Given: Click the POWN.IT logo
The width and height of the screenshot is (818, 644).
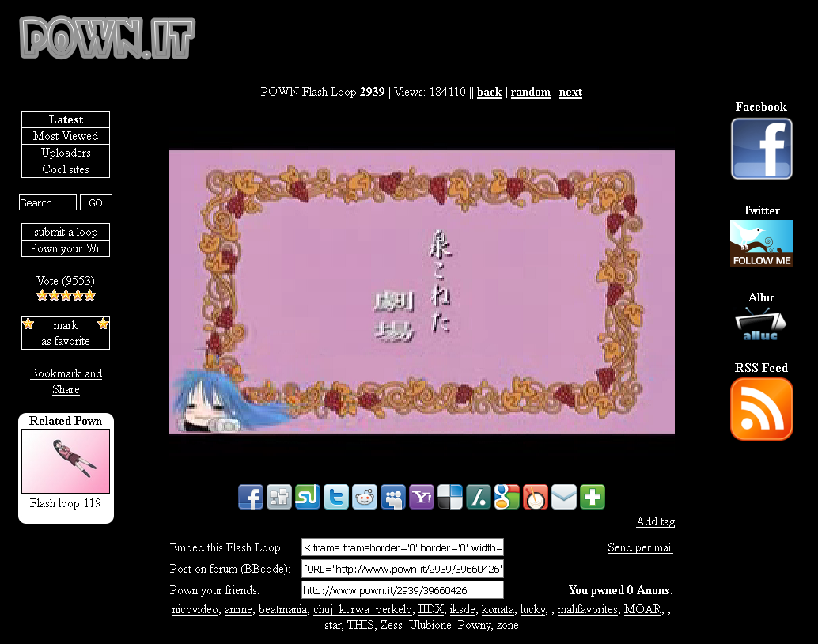Looking at the screenshot, I should (x=108, y=37).
